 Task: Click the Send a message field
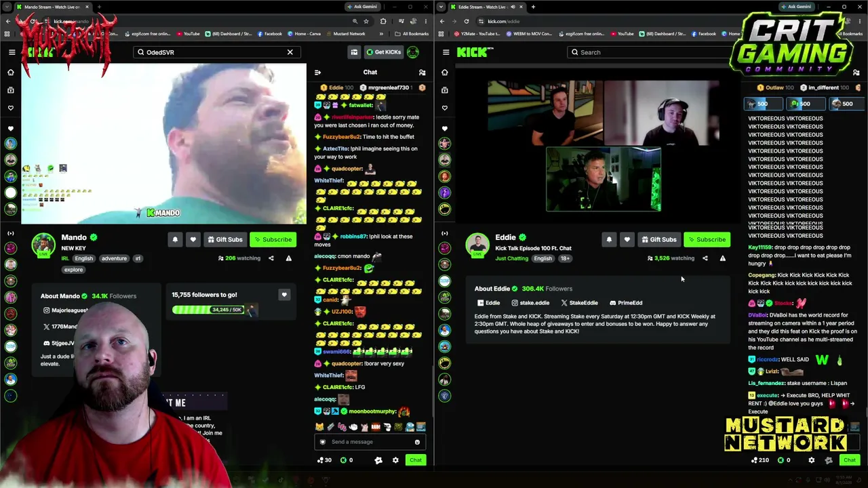click(x=370, y=442)
